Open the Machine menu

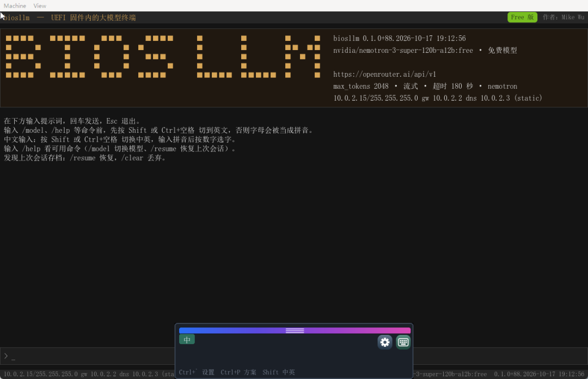(x=15, y=5)
